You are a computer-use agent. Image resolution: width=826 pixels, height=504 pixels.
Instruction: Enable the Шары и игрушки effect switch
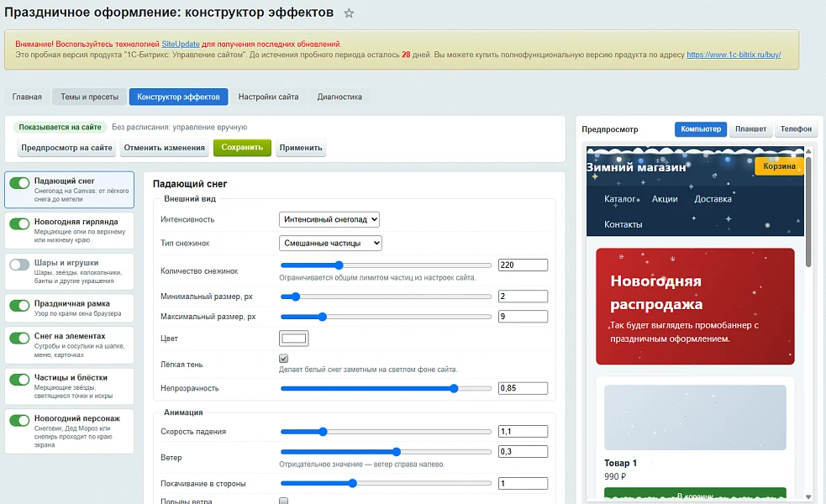tap(19, 265)
